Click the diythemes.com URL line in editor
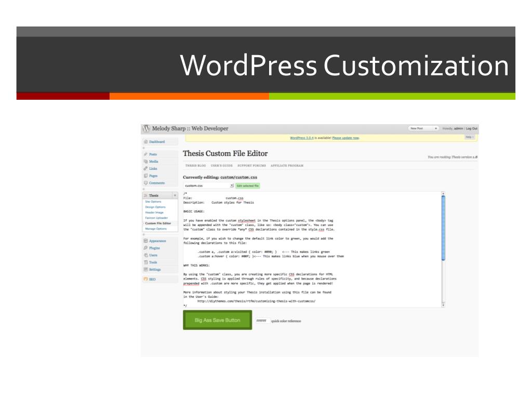The image size is (532, 399). pos(256,301)
